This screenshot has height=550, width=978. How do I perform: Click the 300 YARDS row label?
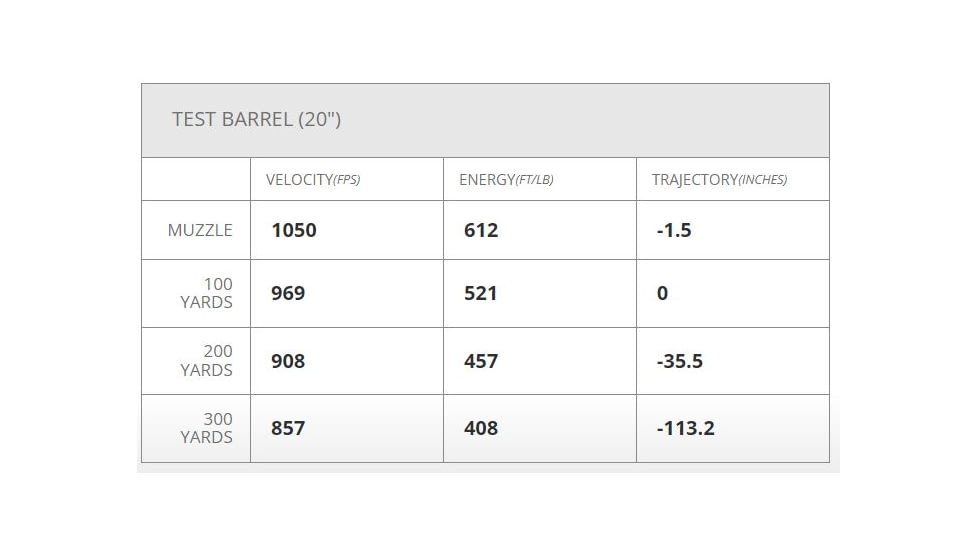pyautogui.click(x=206, y=428)
